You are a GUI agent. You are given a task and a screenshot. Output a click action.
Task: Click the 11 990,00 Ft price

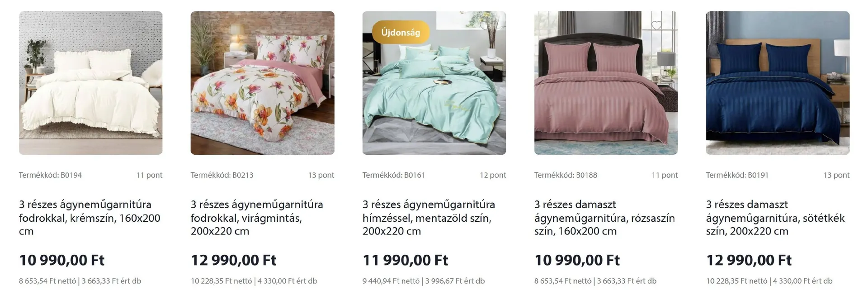(x=406, y=260)
